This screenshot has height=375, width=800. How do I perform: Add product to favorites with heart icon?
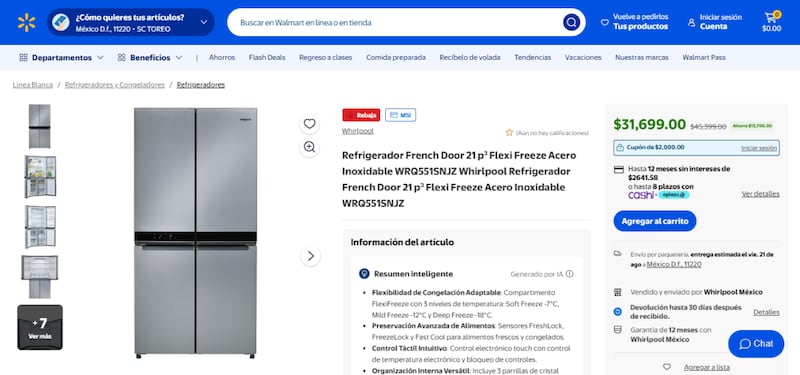(309, 124)
